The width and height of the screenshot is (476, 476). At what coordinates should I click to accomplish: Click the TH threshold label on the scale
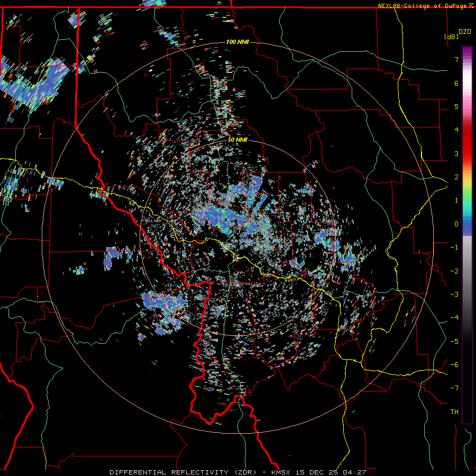pos(454,412)
